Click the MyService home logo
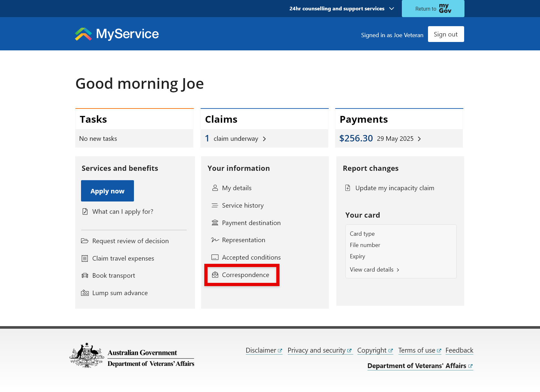Viewport: 540px width, 392px height. [117, 34]
